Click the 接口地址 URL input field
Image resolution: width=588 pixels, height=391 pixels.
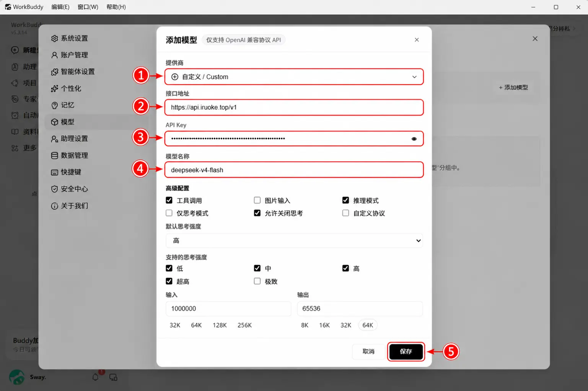pos(294,107)
